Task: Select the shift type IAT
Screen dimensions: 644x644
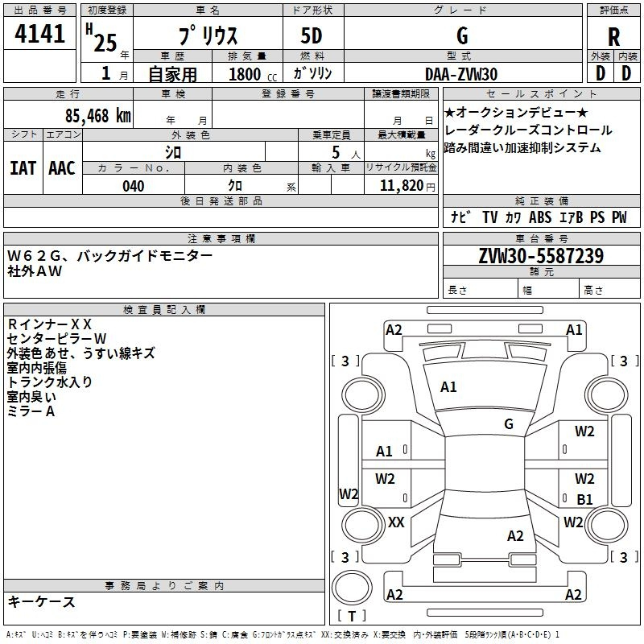Action: [x=23, y=168]
